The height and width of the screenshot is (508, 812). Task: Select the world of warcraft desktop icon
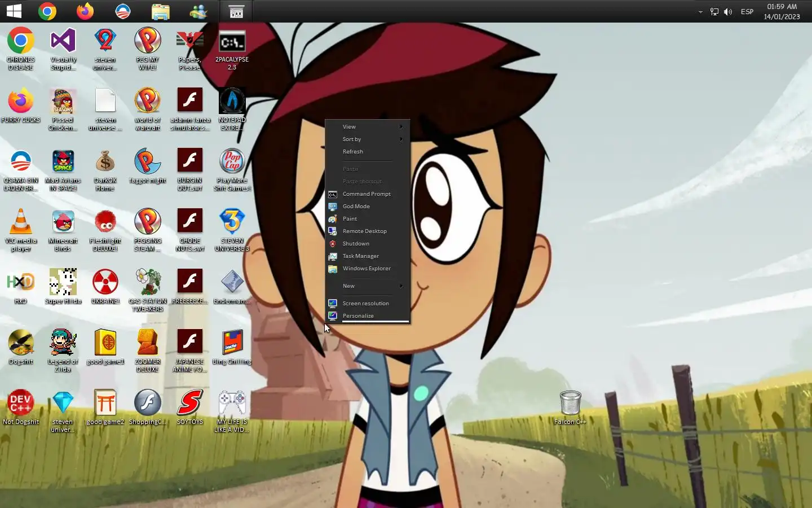click(148, 110)
